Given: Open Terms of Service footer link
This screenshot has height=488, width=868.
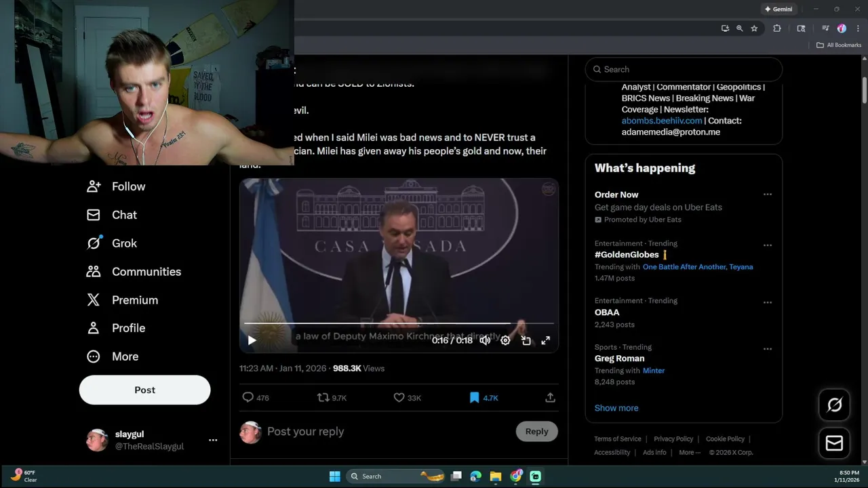Looking at the screenshot, I should [618, 439].
